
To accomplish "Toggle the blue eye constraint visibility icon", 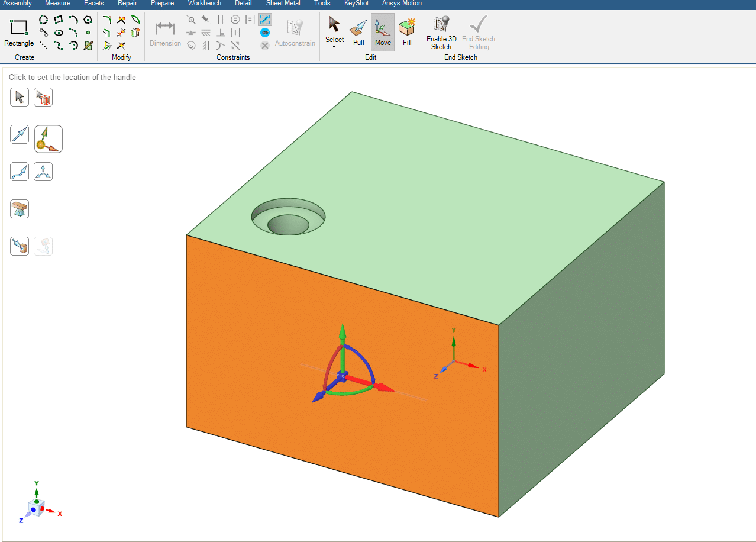I will [265, 33].
